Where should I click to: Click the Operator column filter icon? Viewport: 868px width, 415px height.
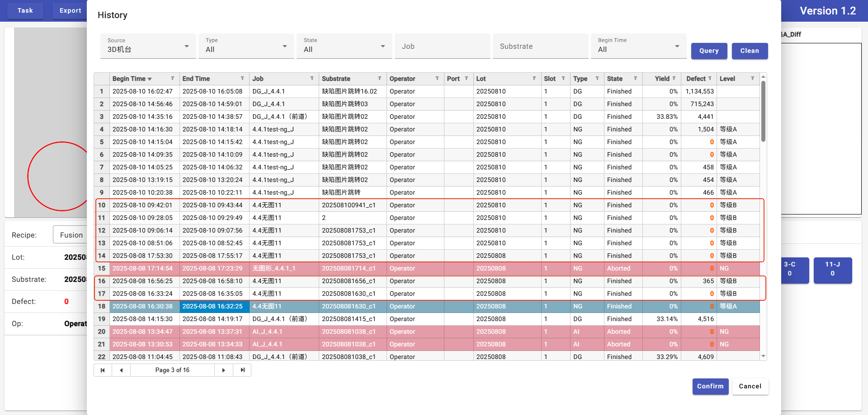pyautogui.click(x=437, y=79)
